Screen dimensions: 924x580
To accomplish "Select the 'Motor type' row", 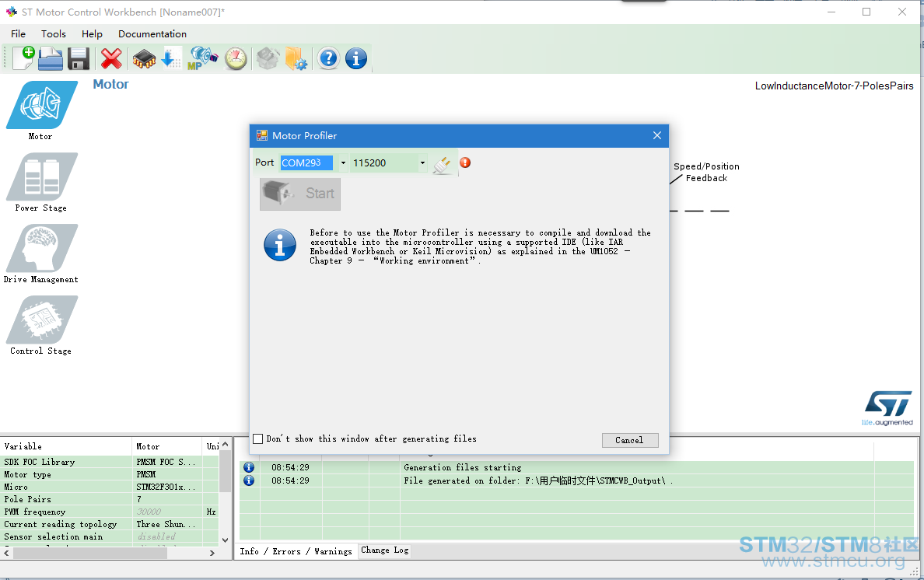I will coord(110,474).
